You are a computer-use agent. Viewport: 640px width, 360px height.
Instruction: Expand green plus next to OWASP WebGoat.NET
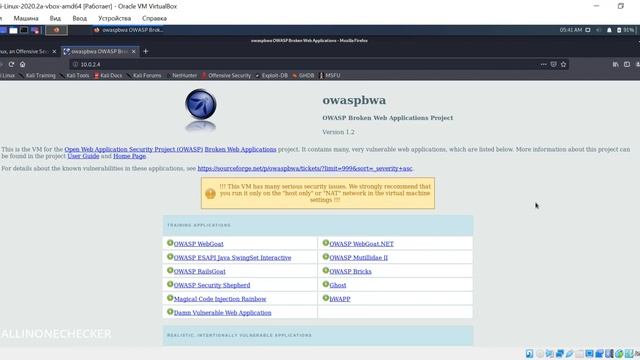326,243
